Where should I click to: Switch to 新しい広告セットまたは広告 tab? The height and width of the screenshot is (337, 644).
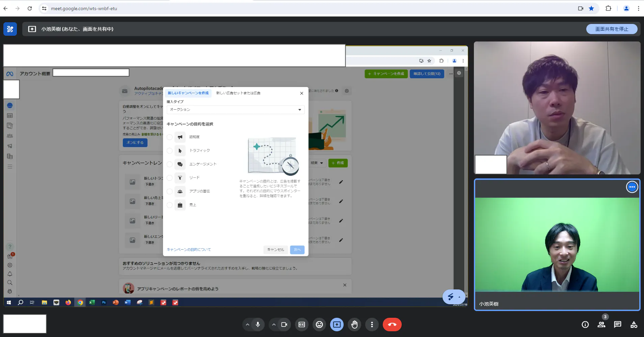(238, 93)
